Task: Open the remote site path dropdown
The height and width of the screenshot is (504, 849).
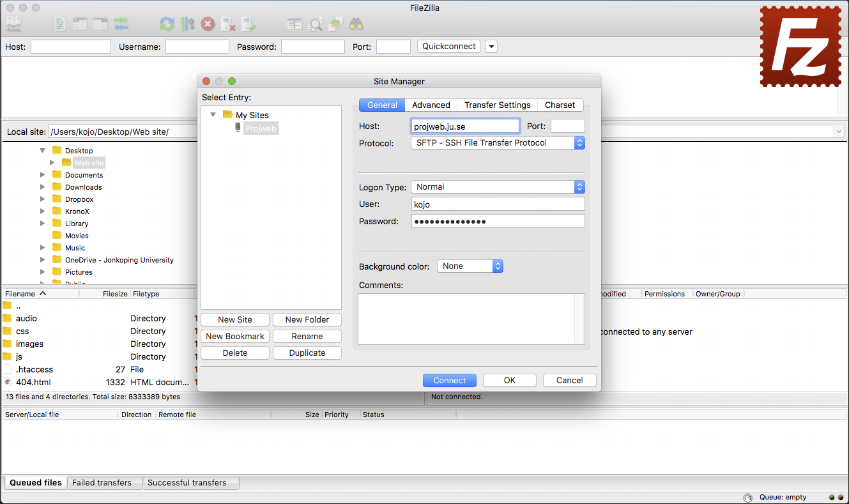Action: click(x=838, y=131)
